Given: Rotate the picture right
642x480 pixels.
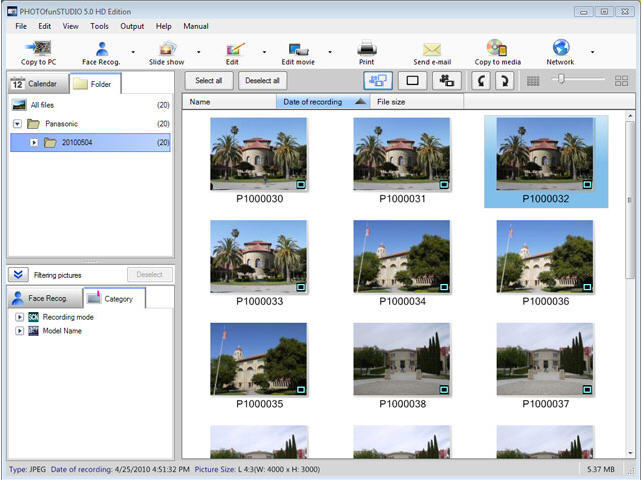Looking at the screenshot, I should (x=505, y=80).
